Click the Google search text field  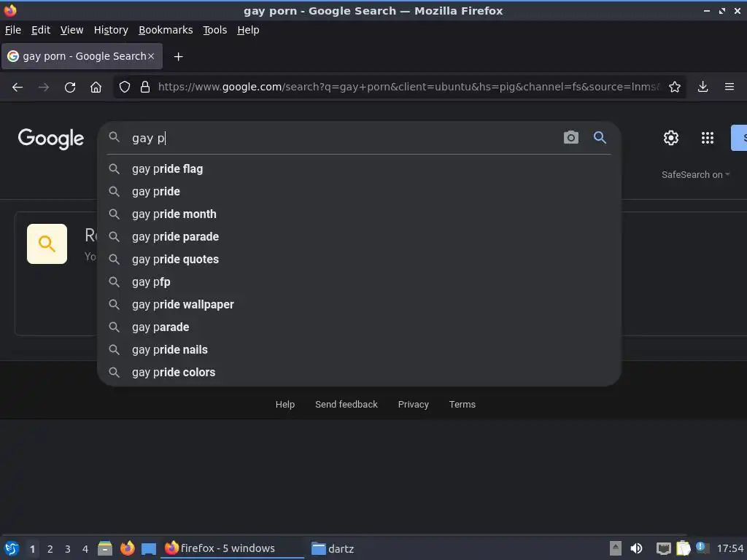point(343,138)
